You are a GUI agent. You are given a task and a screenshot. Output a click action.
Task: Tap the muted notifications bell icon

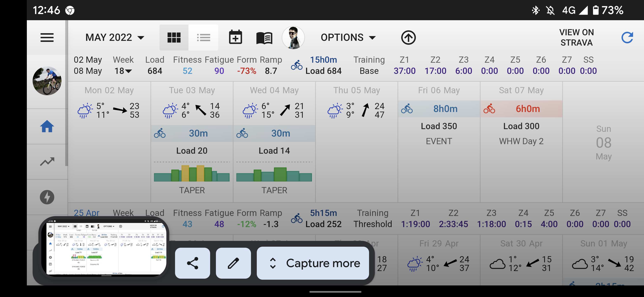tap(550, 10)
